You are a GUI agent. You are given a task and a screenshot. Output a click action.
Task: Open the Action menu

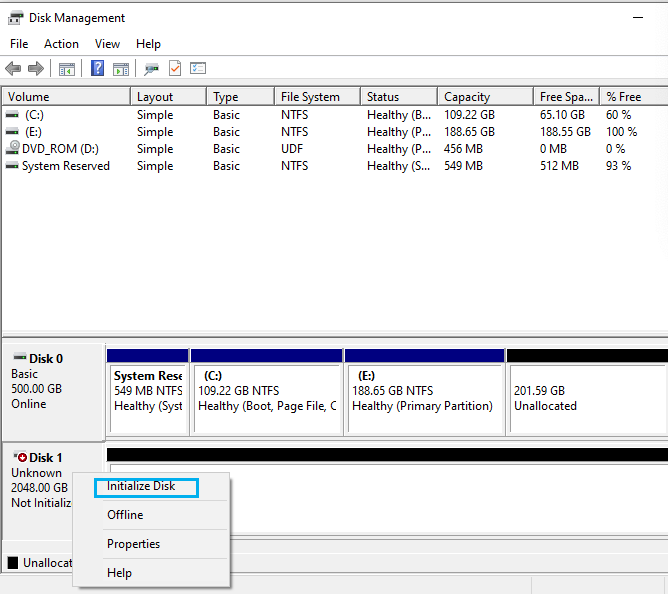61,44
